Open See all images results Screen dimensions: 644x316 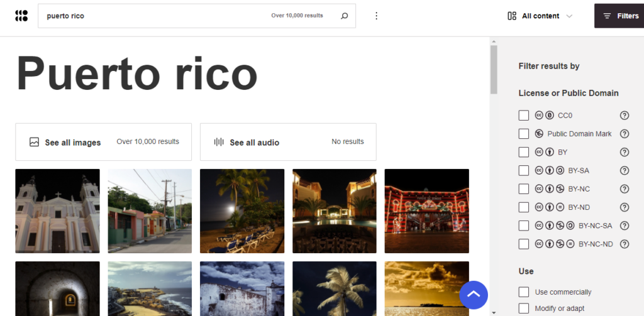(x=104, y=142)
